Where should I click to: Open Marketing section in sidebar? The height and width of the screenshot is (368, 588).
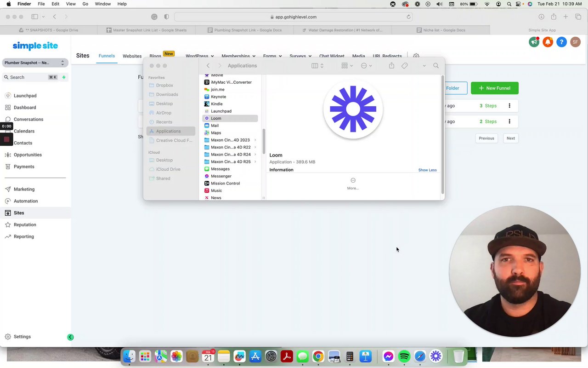coord(24,190)
